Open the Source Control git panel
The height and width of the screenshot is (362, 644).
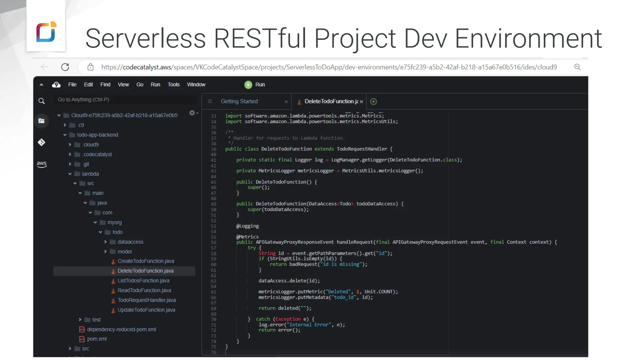tap(42, 142)
